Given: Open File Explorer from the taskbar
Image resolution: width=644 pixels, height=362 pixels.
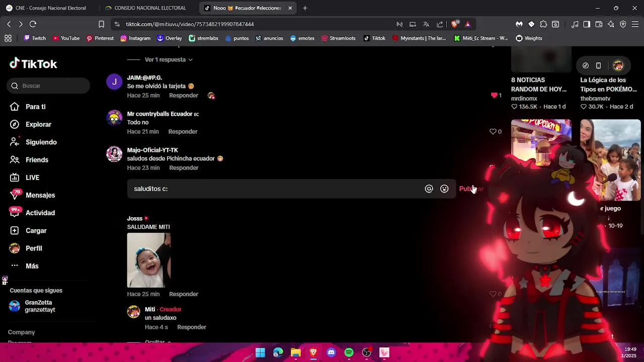Looking at the screenshot, I should click(296, 352).
